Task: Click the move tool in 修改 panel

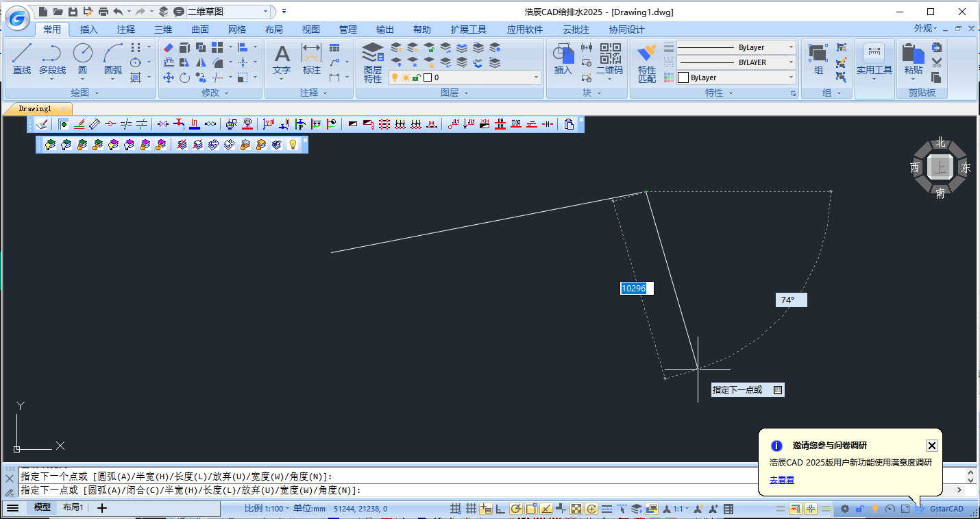Action: tap(169, 77)
